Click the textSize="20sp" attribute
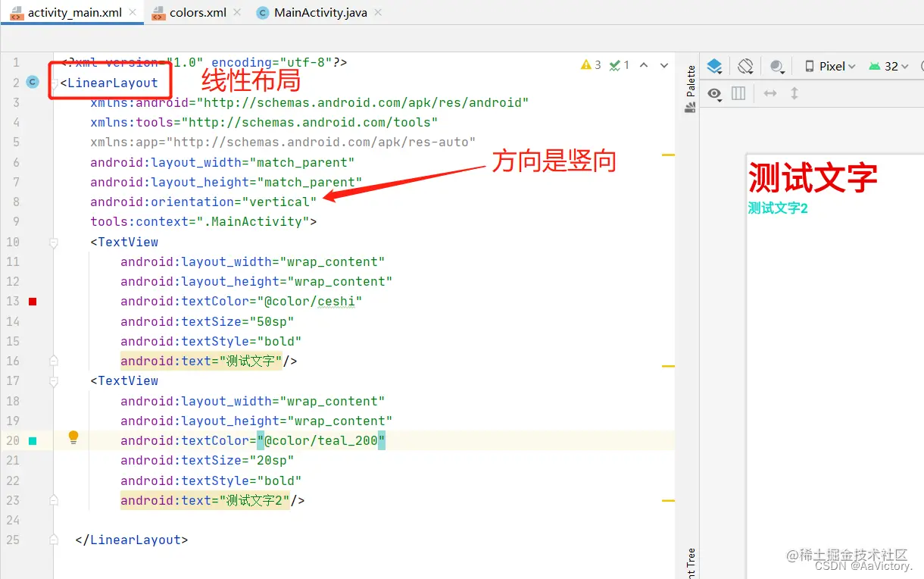The width and height of the screenshot is (924, 579). tap(207, 460)
